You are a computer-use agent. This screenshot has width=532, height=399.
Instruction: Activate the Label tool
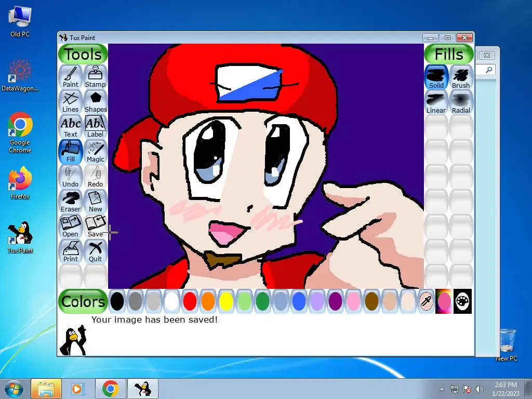[x=96, y=127]
